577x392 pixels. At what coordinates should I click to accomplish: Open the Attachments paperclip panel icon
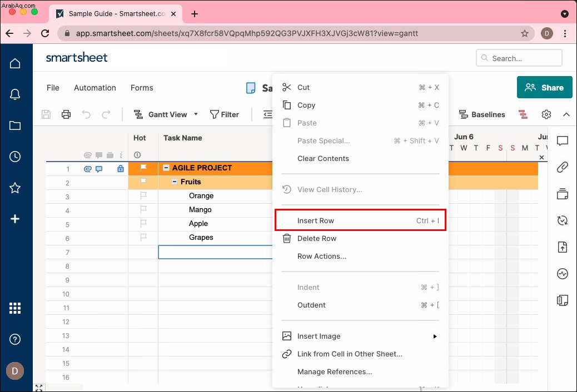563,167
